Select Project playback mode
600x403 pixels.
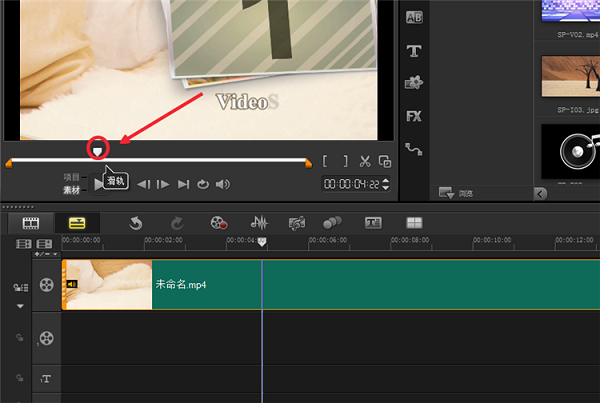tap(71, 176)
